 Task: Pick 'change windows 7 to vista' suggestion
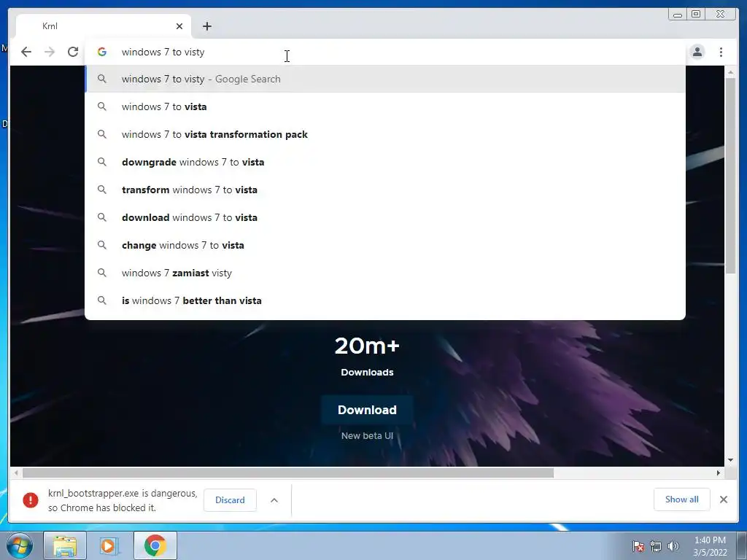(385, 245)
